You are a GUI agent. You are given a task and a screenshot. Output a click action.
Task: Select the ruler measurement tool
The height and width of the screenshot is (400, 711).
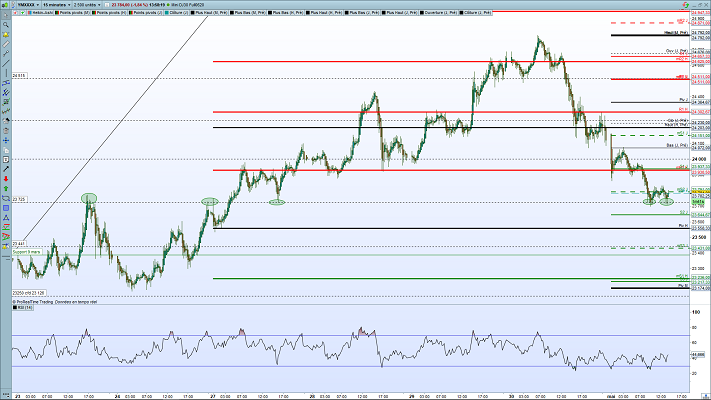[5, 44]
